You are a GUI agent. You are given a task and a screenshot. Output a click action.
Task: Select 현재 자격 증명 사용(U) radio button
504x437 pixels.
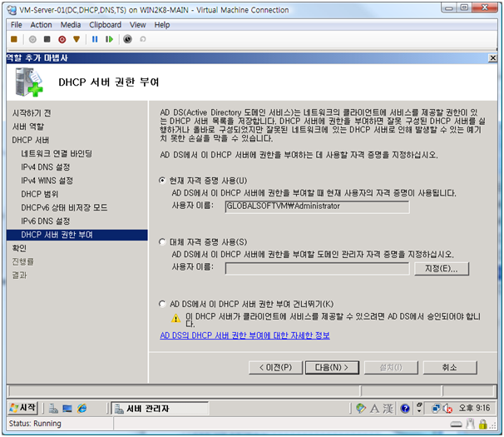162,180
